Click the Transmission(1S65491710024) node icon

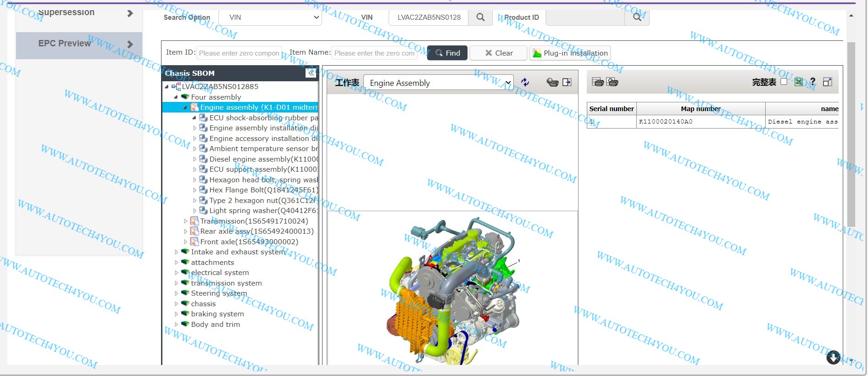click(x=195, y=221)
